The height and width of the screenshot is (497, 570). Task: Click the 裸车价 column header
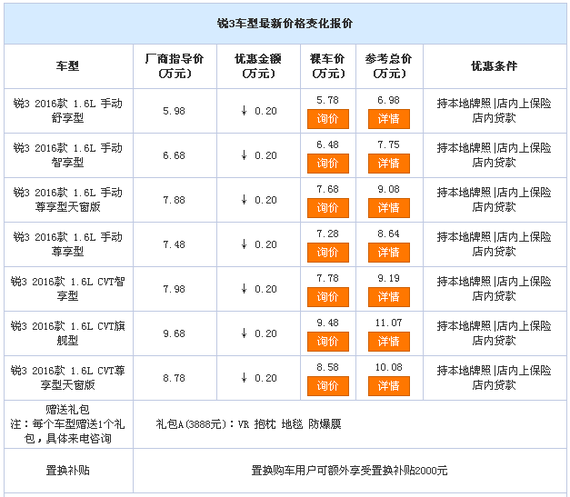(x=328, y=66)
